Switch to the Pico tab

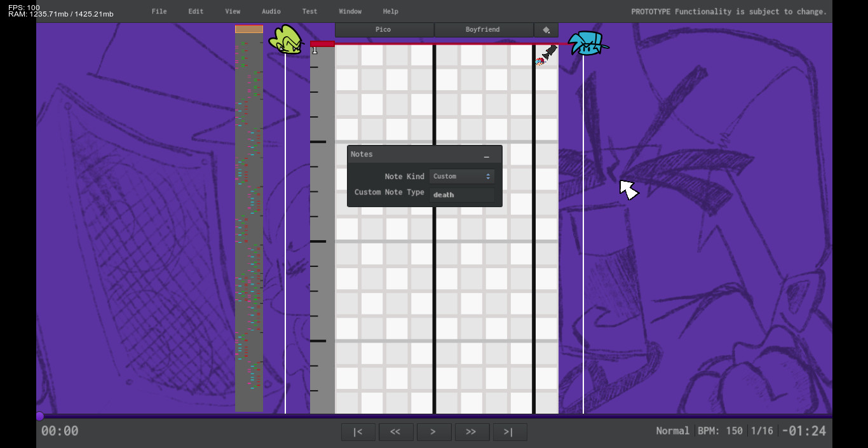tap(384, 29)
